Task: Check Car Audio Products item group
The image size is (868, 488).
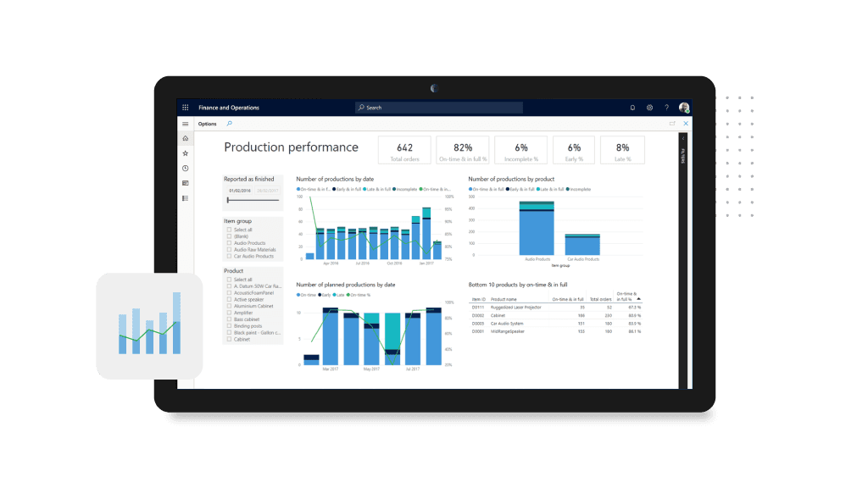Action: [x=228, y=256]
